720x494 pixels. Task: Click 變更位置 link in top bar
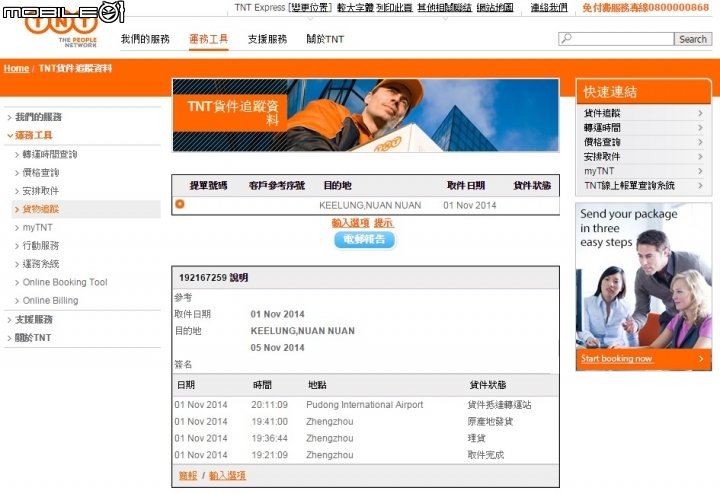[310, 8]
